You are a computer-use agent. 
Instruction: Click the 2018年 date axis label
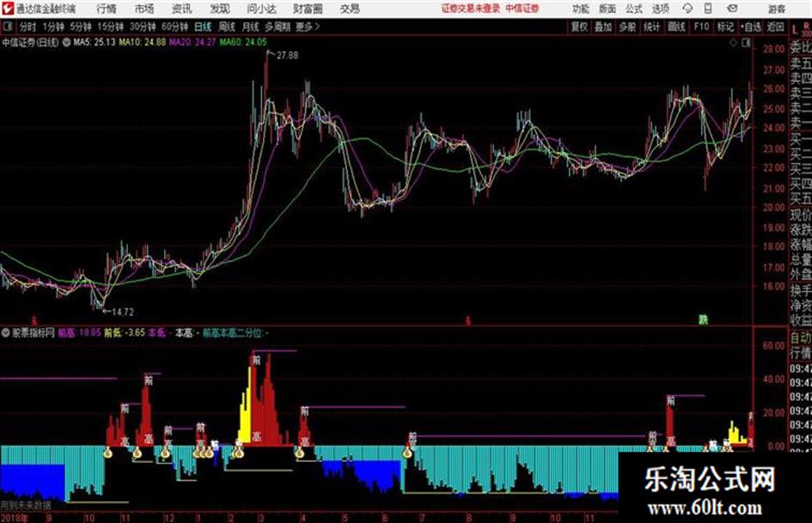(15, 517)
